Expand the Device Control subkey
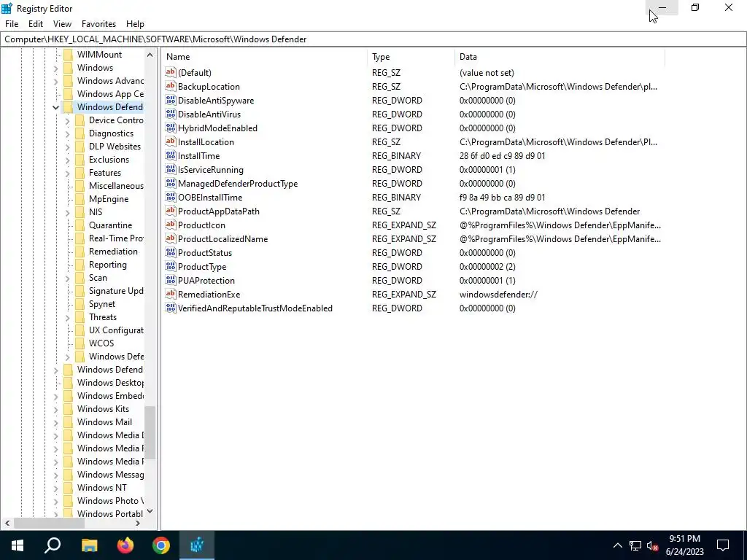The width and height of the screenshot is (747, 560). (x=68, y=120)
